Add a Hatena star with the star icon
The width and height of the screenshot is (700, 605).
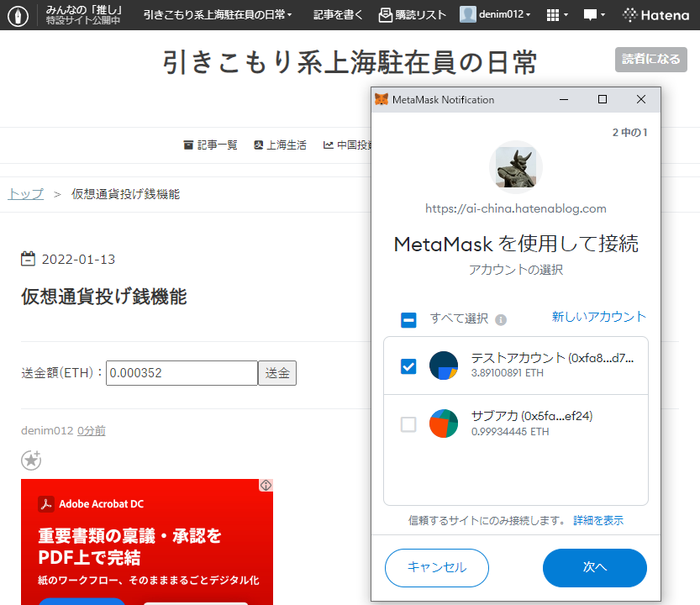(31, 460)
